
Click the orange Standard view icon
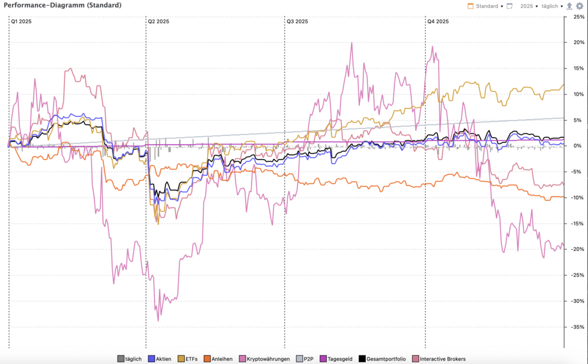(x=471, y=6)
